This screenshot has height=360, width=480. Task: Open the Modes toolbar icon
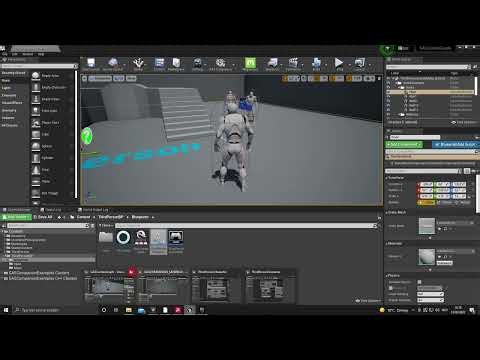[x=138, y=63]
